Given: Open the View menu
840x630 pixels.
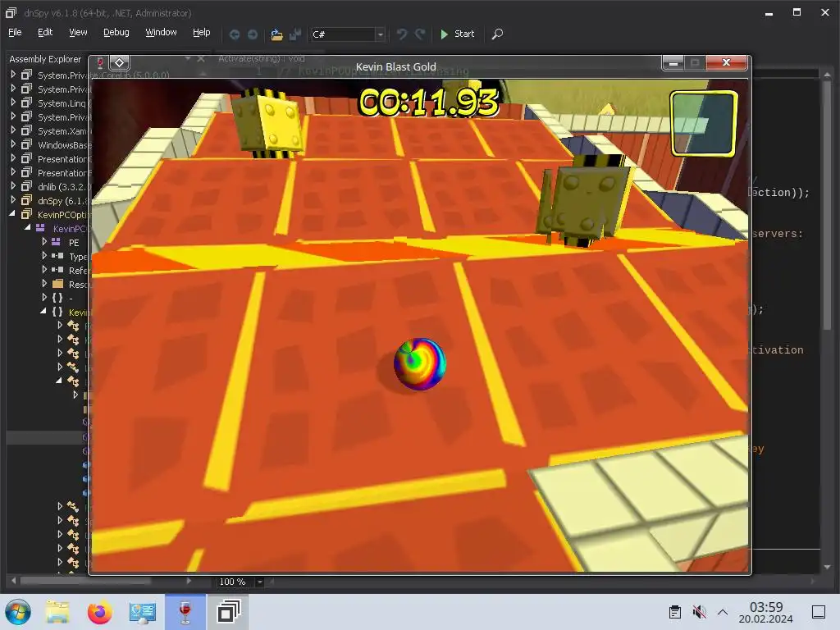Looking at the screenshot, I should [78, 32].
